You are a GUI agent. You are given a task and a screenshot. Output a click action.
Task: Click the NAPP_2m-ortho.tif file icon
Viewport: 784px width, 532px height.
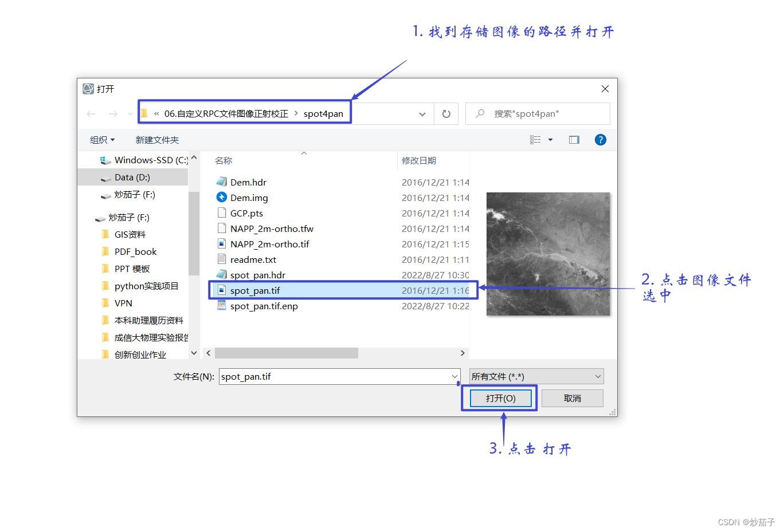tap(222, 243)
